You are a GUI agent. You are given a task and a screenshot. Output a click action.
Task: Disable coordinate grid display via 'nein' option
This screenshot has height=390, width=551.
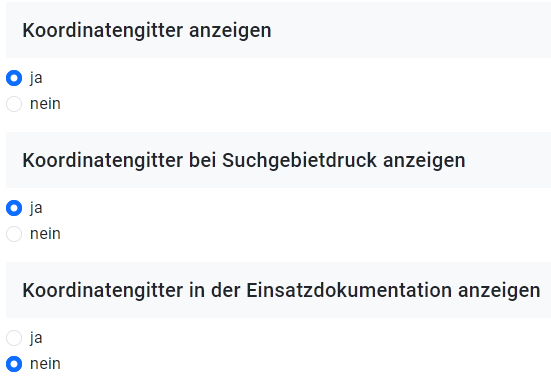click(14, 104)
